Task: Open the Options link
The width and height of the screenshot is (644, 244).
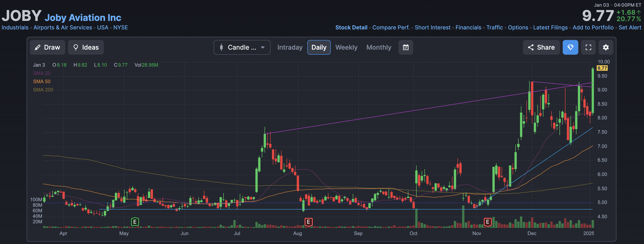Action: (518, 28)
